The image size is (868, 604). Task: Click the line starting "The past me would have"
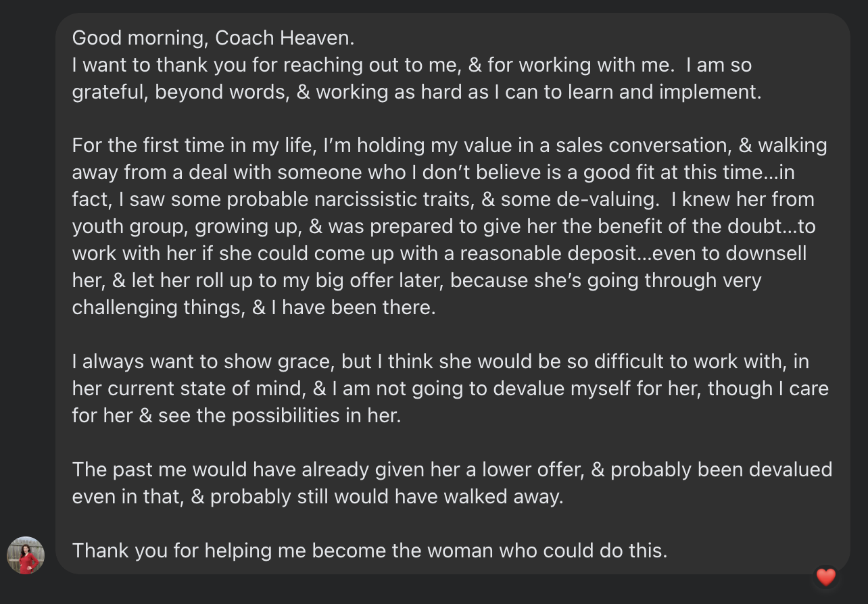452,470
